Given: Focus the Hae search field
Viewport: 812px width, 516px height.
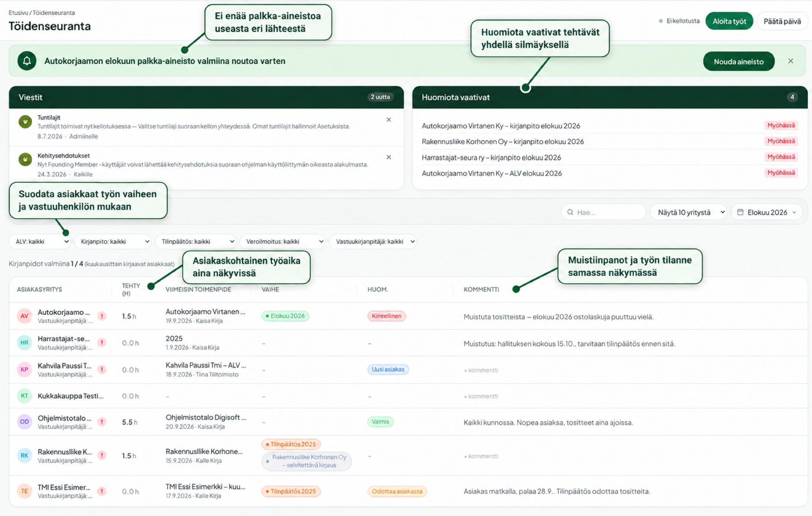Looking at the screenshot, I should pyautogui.click(x=604, y=212).
